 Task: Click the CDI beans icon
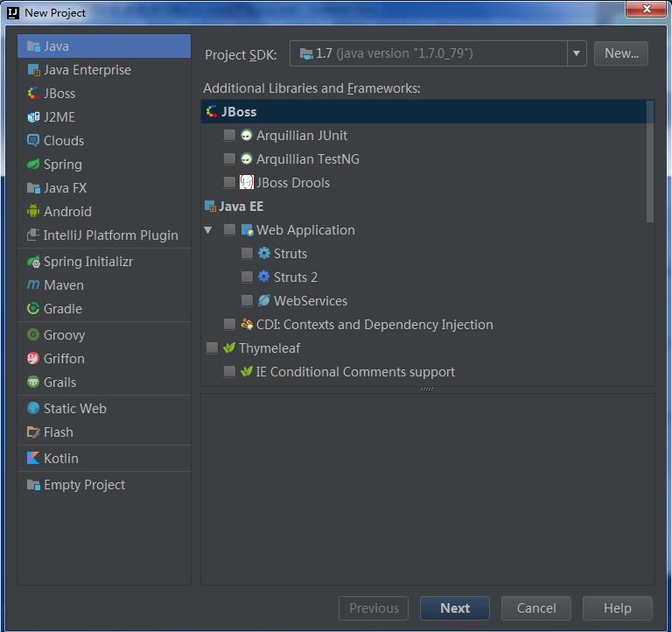(x=246, y=324)
